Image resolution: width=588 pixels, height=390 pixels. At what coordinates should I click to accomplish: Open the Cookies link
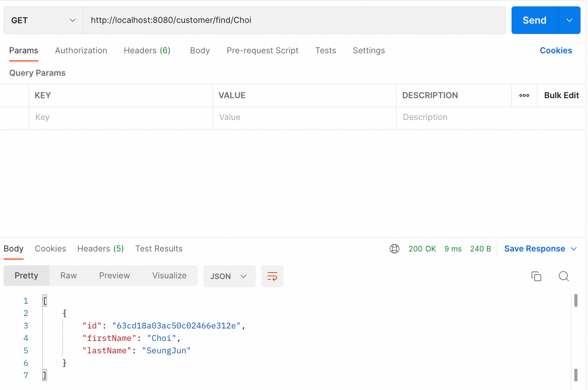click(x=555, y=51)
